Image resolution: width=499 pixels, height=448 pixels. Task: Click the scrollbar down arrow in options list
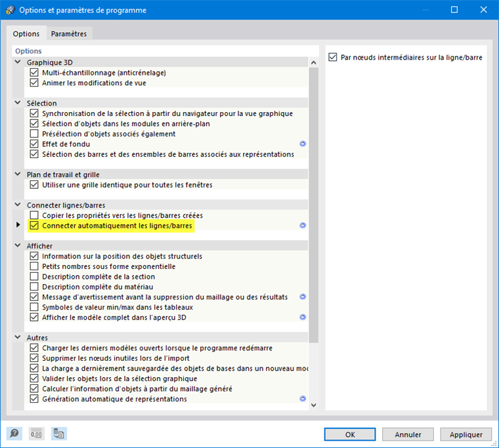click(313, 405)
